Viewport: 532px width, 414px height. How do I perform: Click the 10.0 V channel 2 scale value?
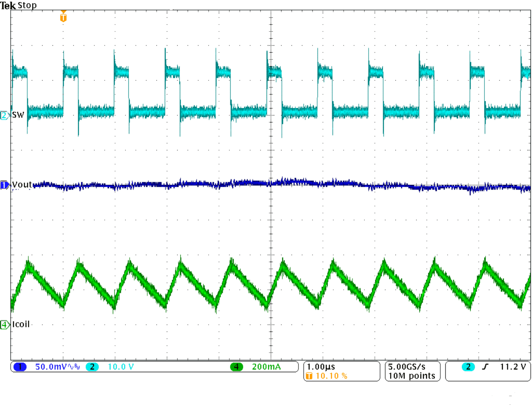pos(121,367)
